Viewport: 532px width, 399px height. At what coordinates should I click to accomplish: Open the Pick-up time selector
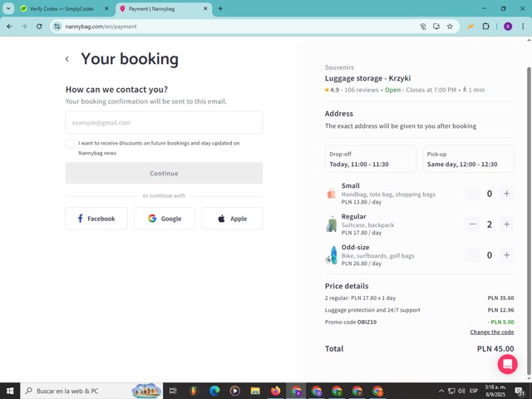click(468, 159)
